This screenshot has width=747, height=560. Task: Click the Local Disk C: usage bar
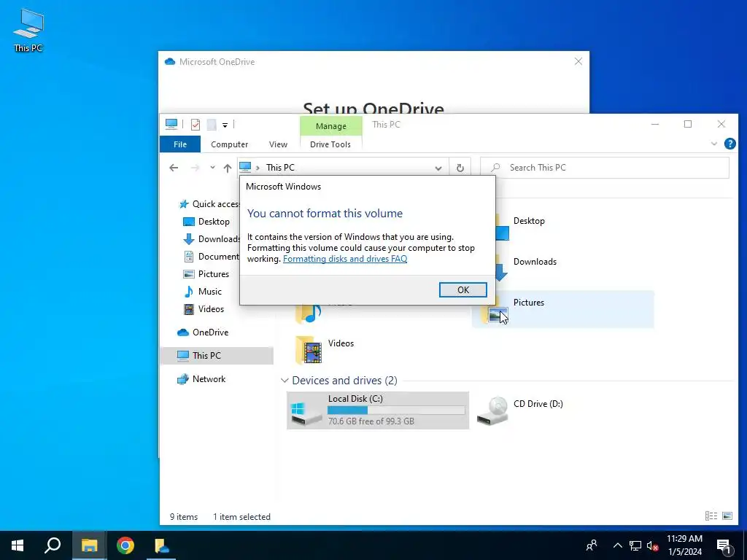point(396,410)
